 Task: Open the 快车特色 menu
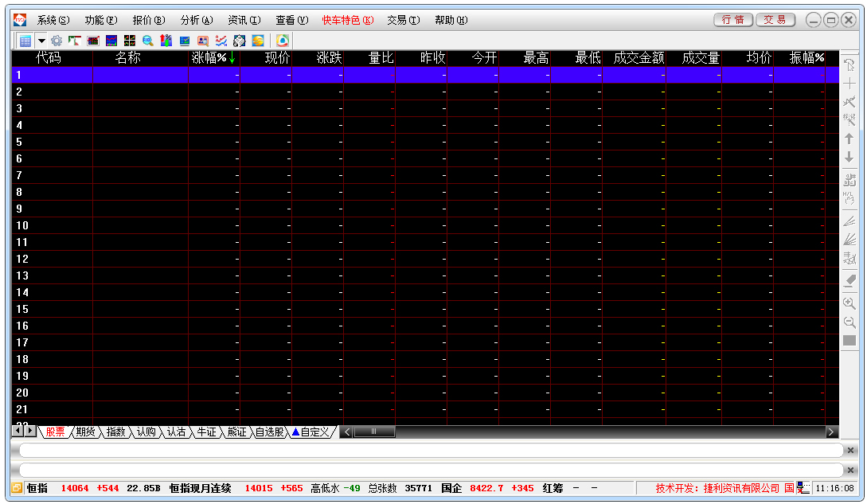click(347, 20)
